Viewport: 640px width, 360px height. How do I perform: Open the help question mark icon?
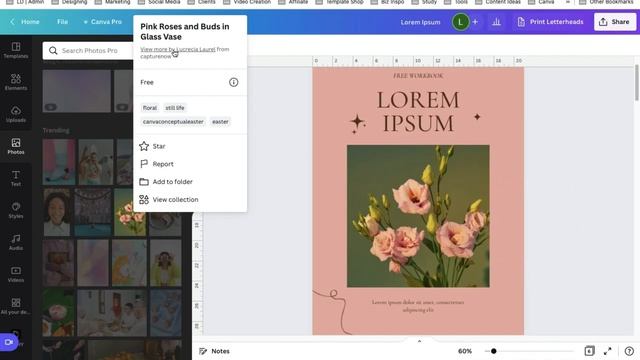tap(629, 351)
